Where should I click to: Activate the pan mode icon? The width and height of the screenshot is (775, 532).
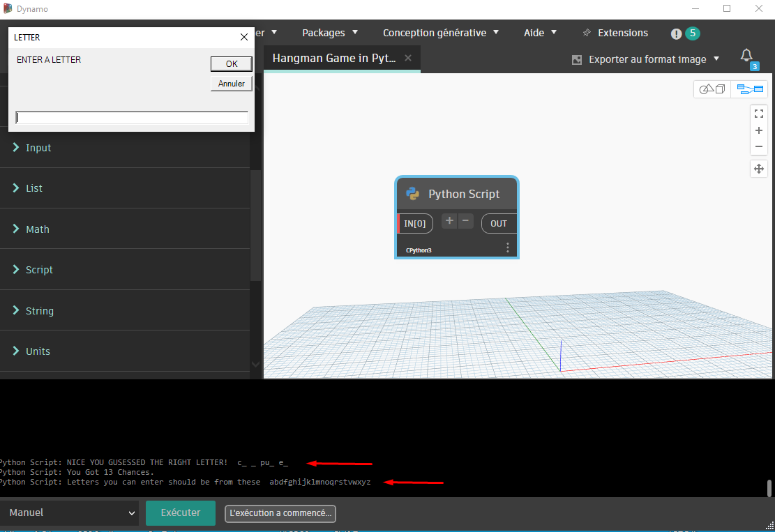[759, 169]
